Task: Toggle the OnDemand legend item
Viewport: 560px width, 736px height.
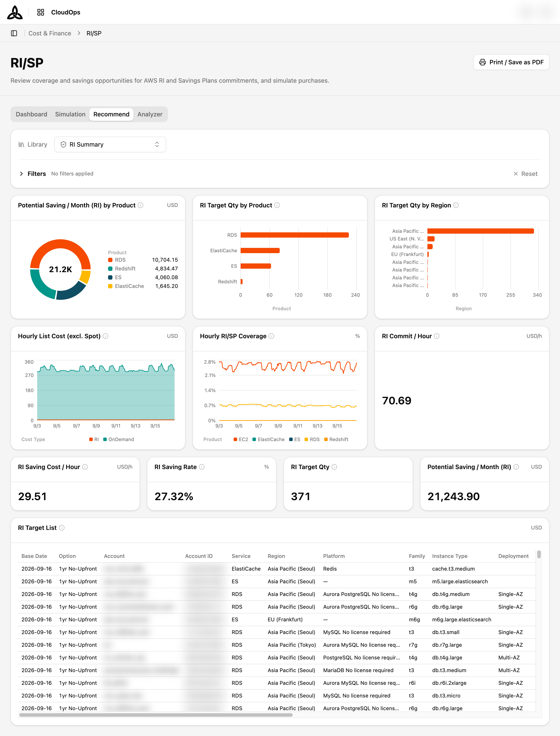Action: point(119,439)
